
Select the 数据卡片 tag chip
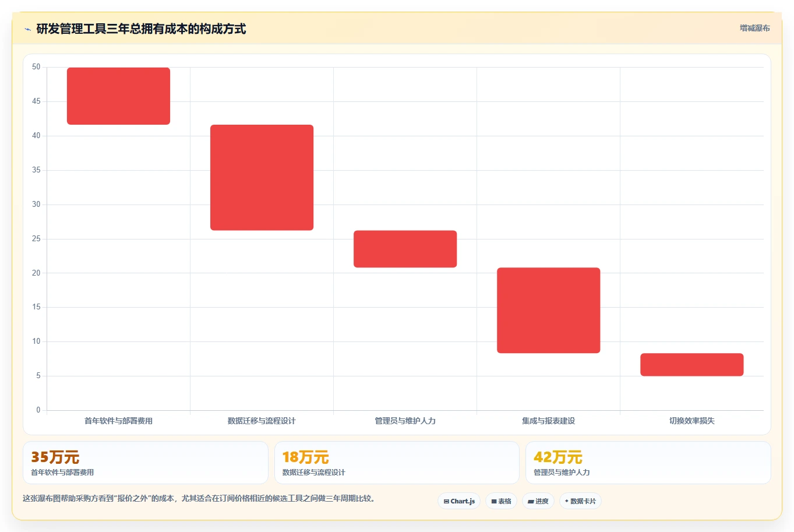coord(580,501)
